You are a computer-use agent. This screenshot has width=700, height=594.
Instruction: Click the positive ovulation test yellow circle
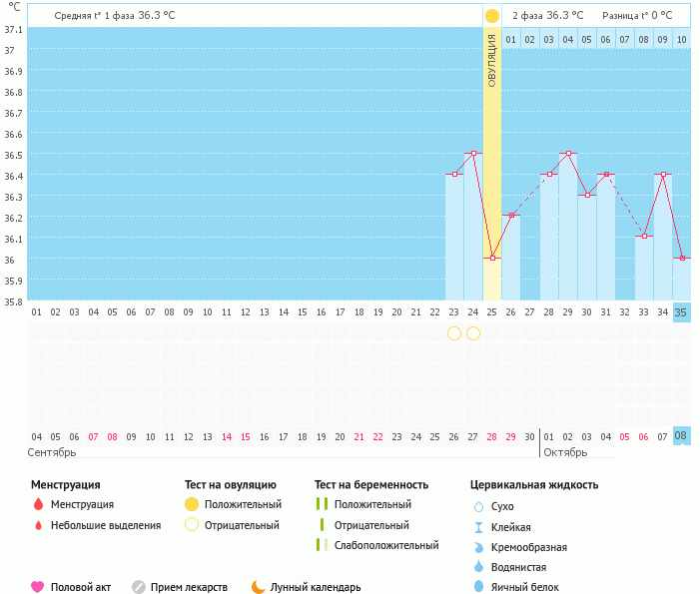(x=192, y=505)
